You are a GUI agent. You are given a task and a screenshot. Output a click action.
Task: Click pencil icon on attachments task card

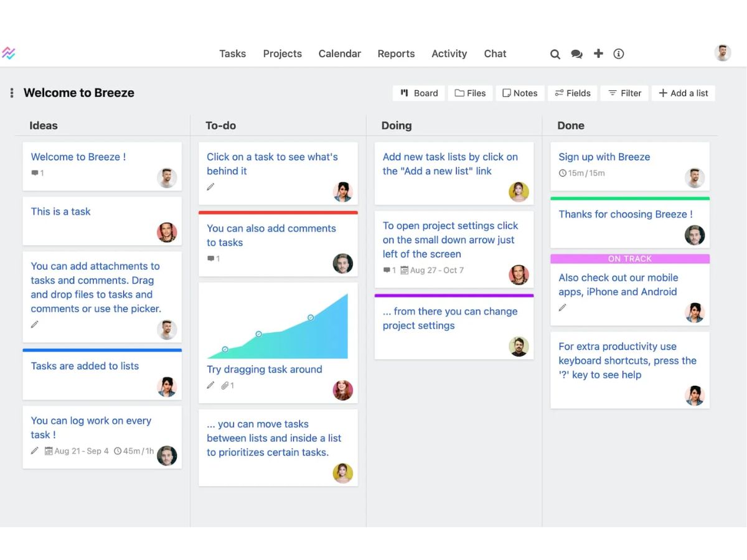pyautogui.click(x=35, y=324)
